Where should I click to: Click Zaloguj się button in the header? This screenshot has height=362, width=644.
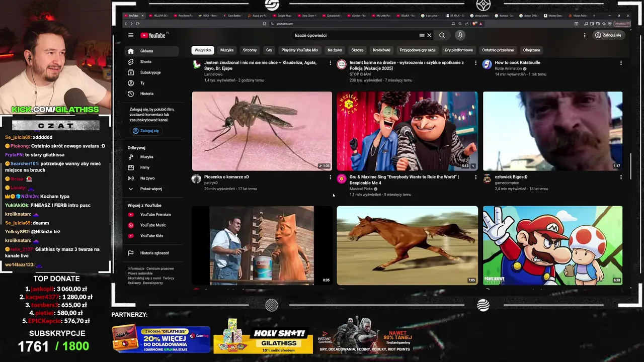(x=608, y=35)
